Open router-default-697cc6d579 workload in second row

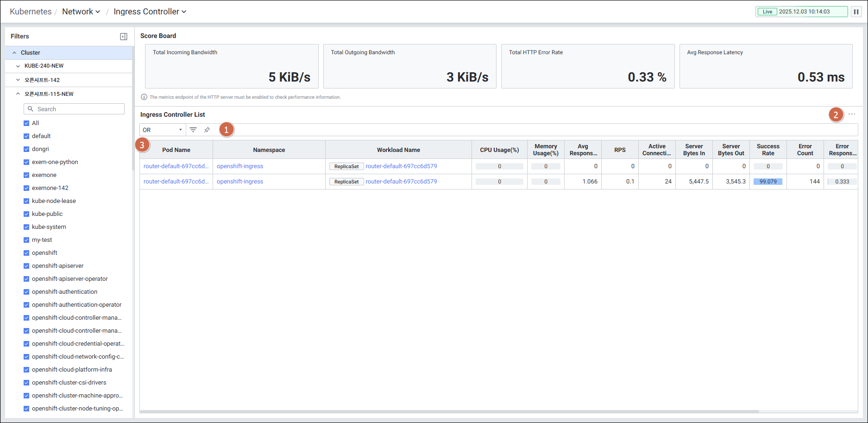[x=401, y=182]
